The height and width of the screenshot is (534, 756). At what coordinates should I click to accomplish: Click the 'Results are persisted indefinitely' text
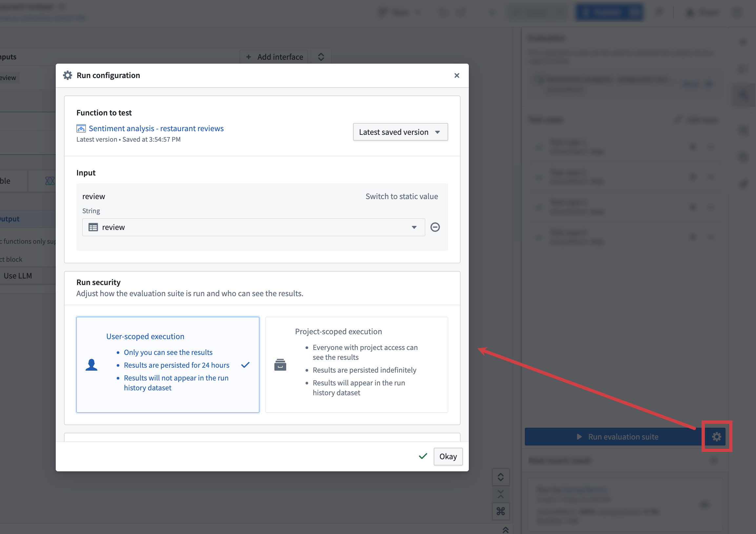click(x=364, y=370)
